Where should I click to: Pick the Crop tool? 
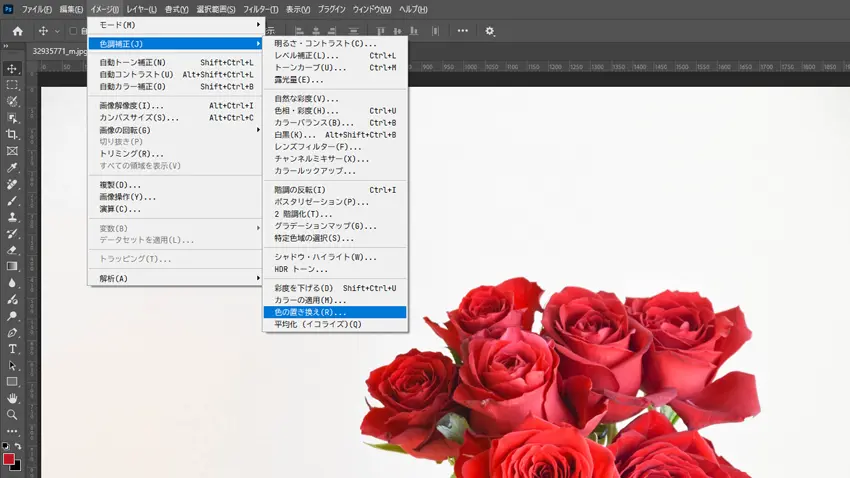pyautogui.click(x=12, y=134)
